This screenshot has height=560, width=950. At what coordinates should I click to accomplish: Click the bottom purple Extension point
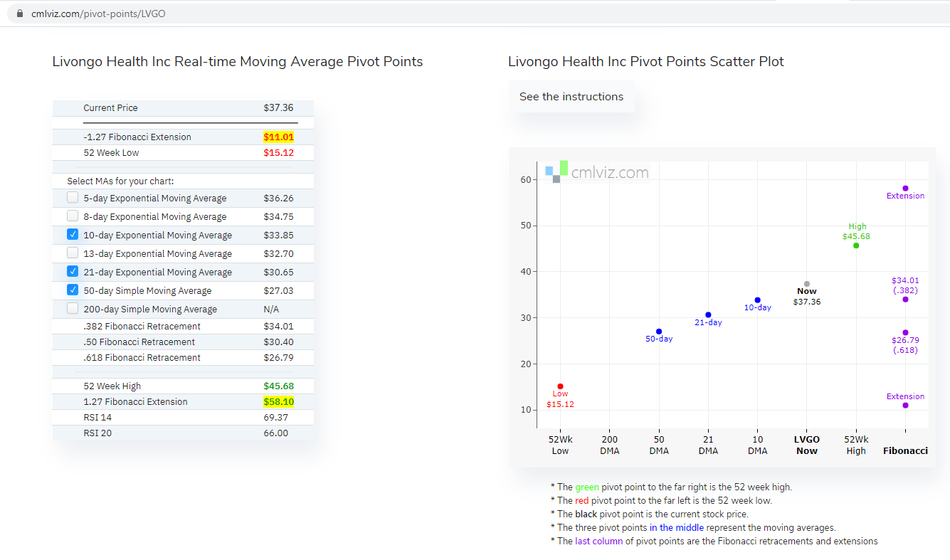[905, 406]
